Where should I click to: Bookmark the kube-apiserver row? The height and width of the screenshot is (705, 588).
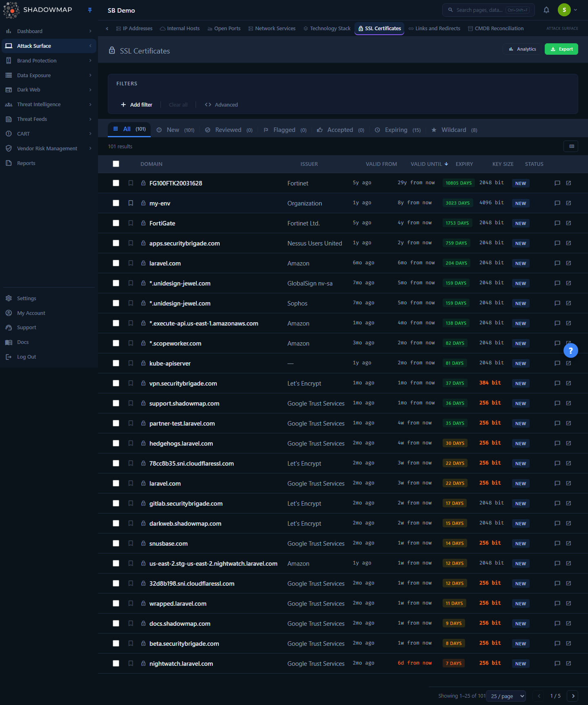point(131,363)
